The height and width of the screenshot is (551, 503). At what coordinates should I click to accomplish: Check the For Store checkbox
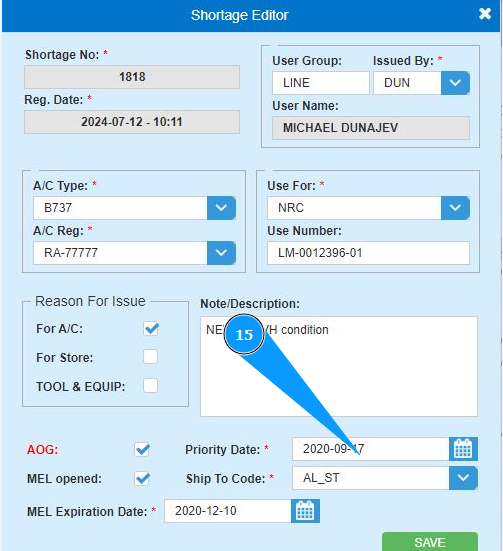coord(150,357)
